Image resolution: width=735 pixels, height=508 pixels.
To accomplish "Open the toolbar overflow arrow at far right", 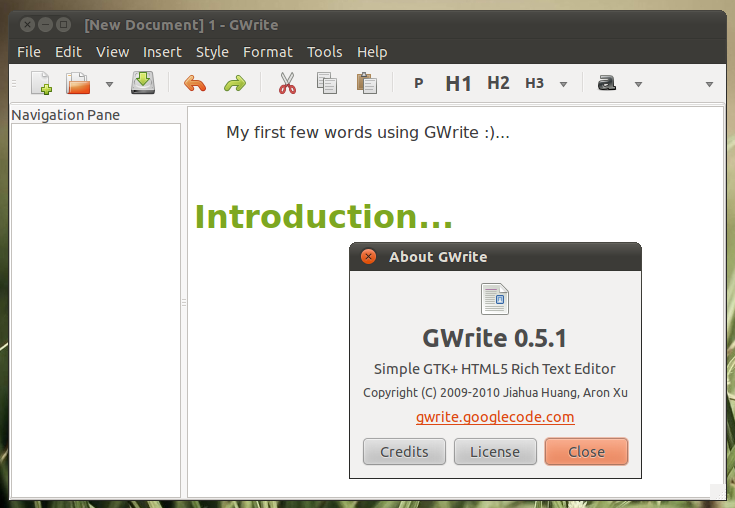I will point(709,84).
